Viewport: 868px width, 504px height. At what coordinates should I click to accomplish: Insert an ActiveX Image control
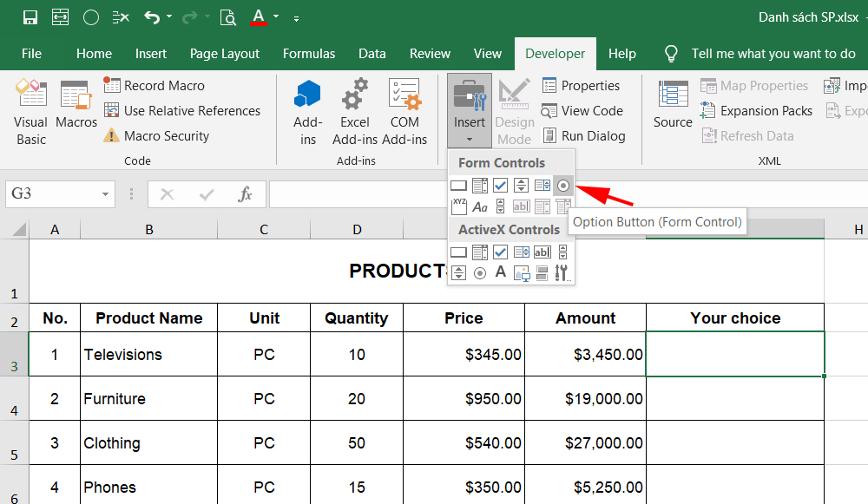pos(522,272)
